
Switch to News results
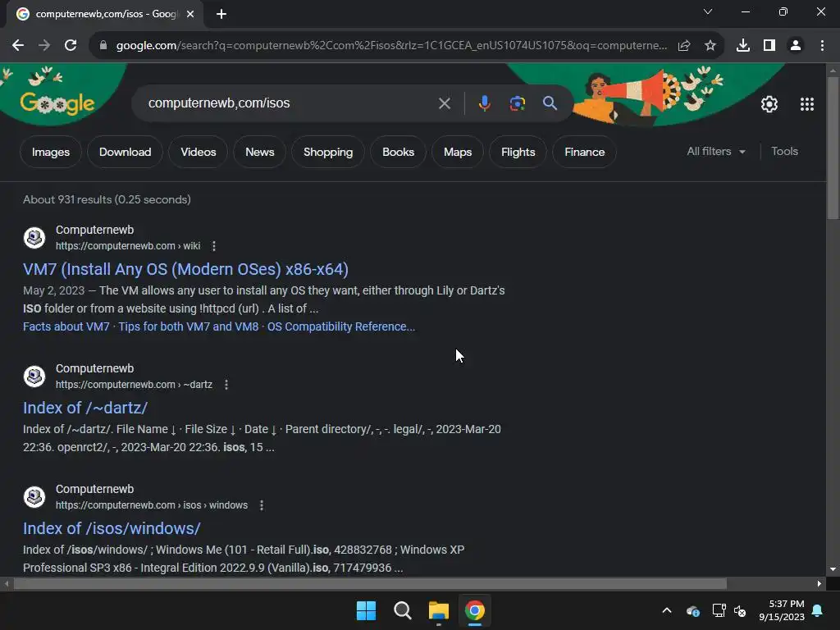coord(260,152)
